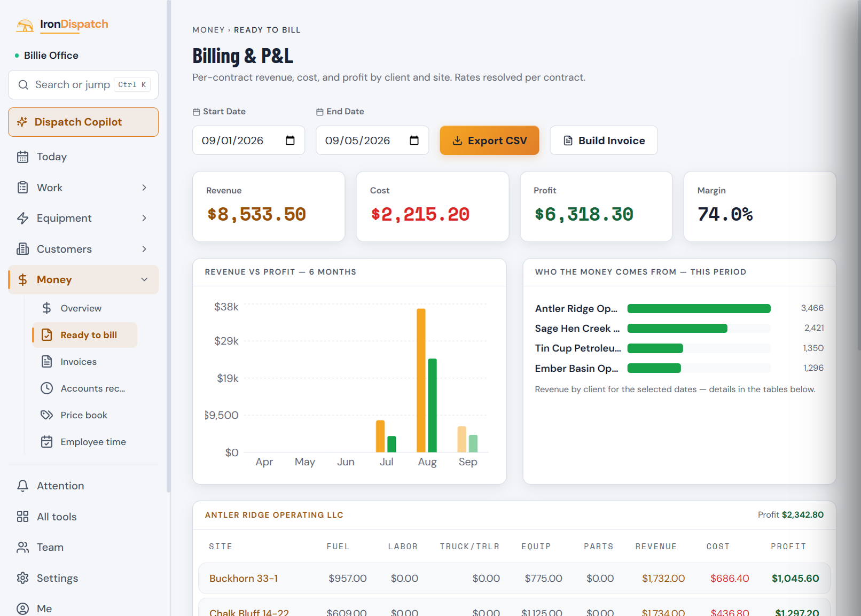The image size is (861, 616).
Task: Collapse the Money submenu chevron
Action: [144, 279]
